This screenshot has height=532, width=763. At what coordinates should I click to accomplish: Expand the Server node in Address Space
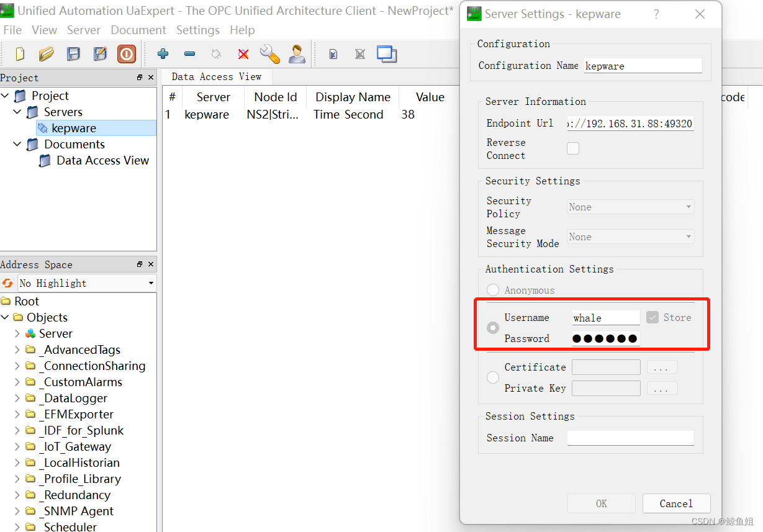point(17,333)
